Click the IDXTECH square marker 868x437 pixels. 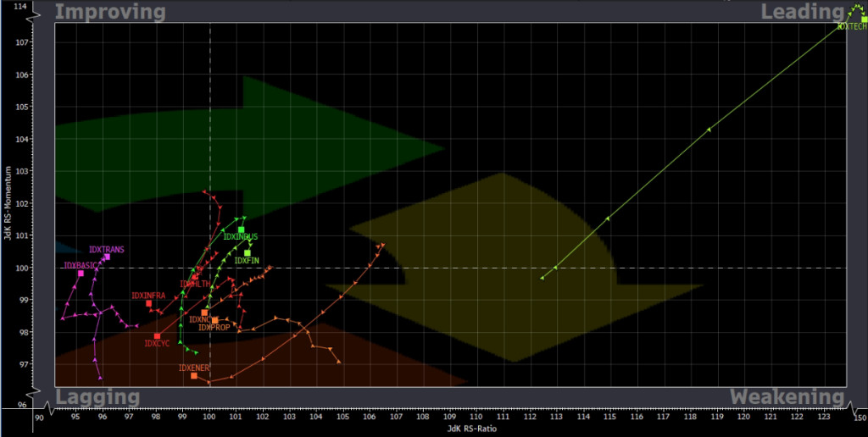tap(864, 19)
